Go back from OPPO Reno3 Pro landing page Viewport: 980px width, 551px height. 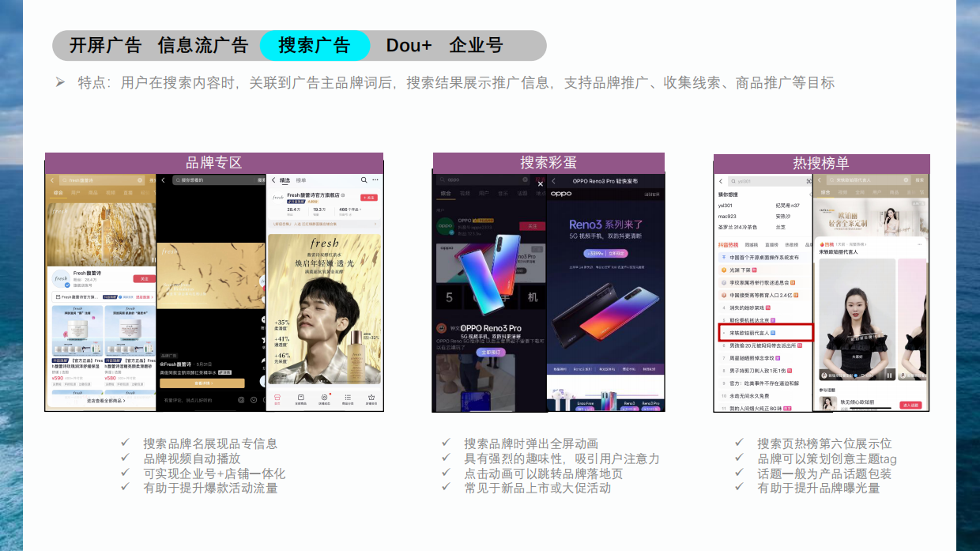(x=554, y=181)
